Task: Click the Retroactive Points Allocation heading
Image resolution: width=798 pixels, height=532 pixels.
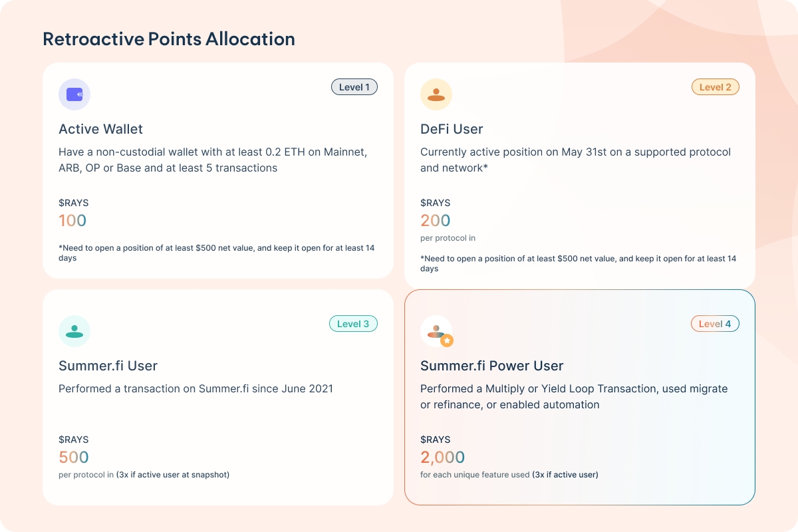Action: (169, 39)
